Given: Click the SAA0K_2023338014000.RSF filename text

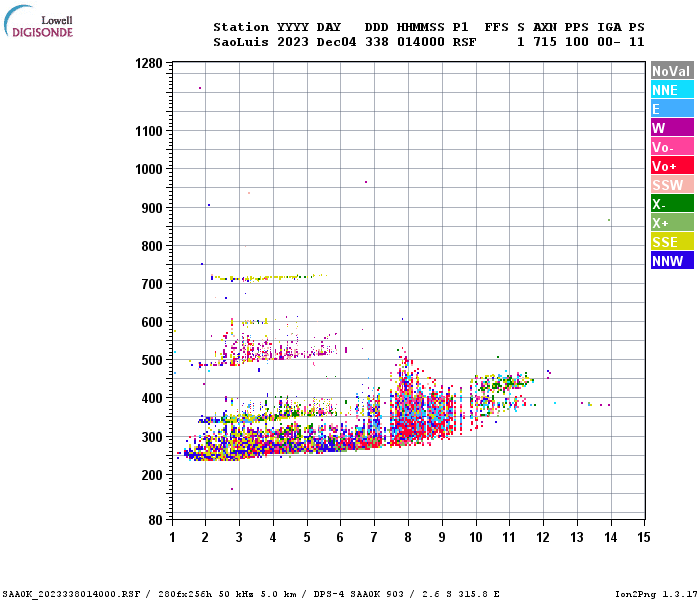Looking at the screenshot, I should [71, 594].
